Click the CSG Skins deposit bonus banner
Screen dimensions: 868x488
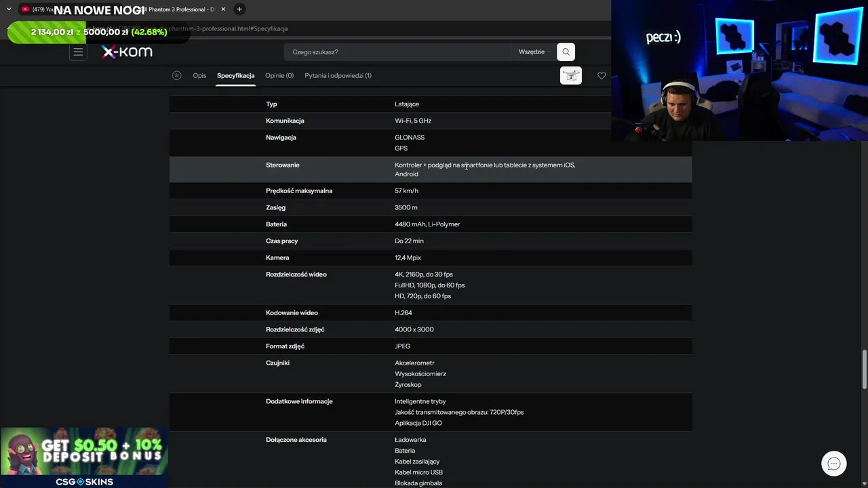[x=84, y=457]
